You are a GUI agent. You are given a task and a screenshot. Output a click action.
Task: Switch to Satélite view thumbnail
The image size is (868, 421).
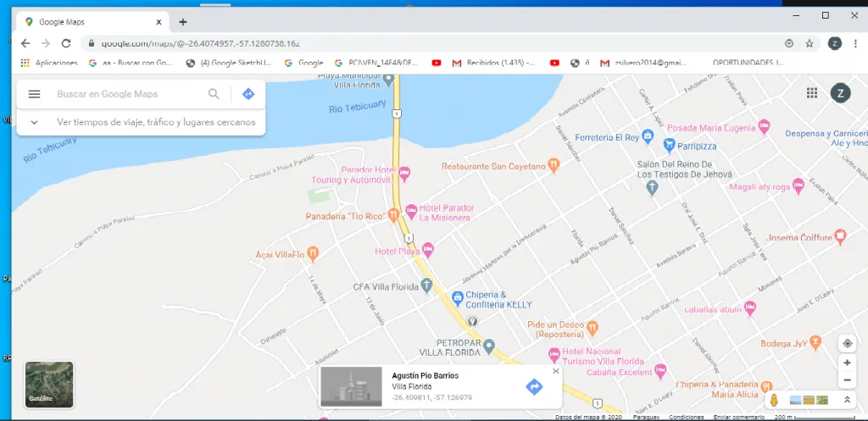tap(48, 385)
